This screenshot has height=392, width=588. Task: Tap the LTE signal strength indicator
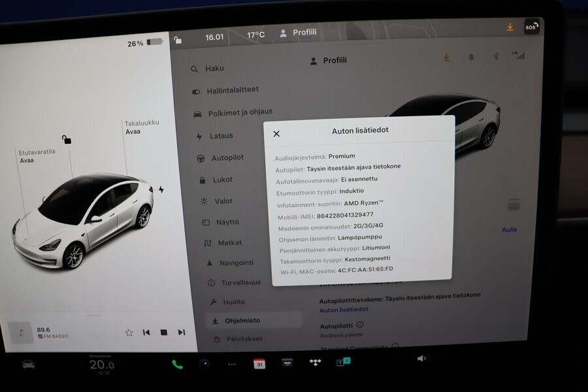pos(521,57)
